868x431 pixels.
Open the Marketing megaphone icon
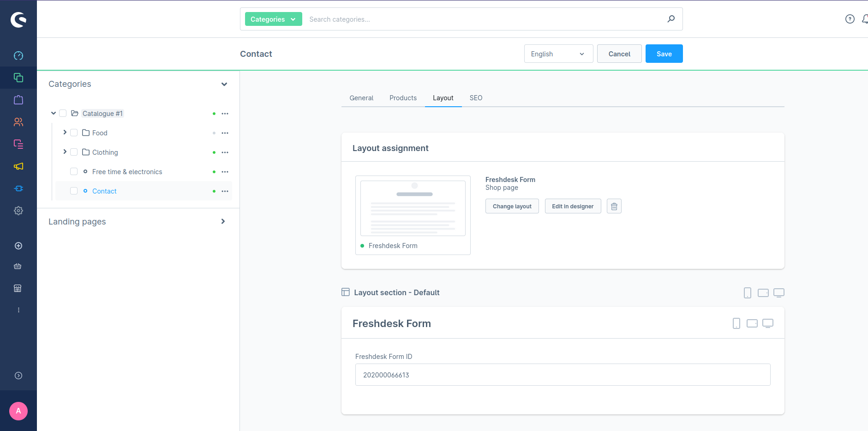coord(18,166)
